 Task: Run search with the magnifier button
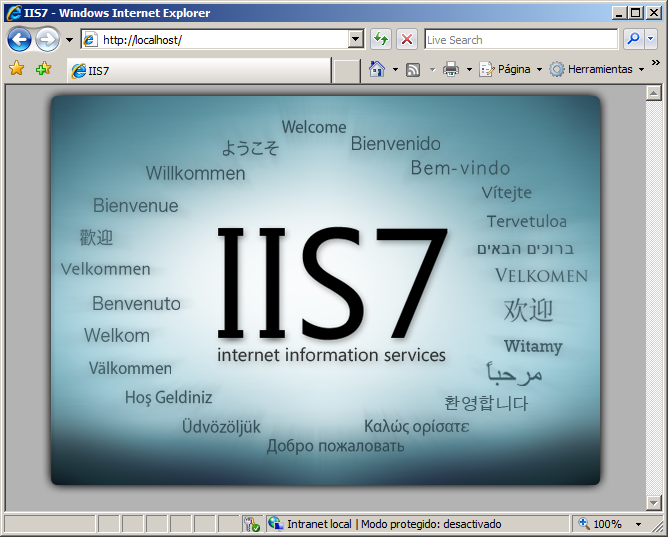tap(633, 39)
